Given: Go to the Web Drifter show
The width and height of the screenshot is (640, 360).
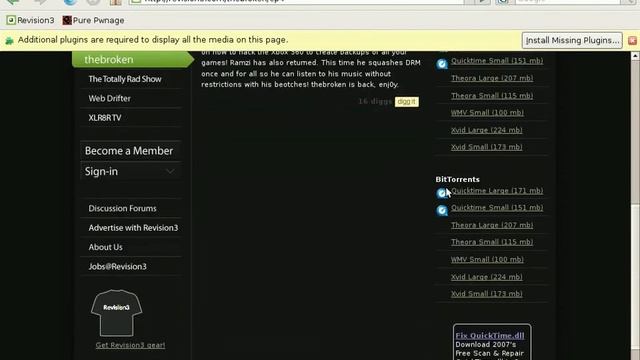Looking at the screenshot, I should pos(109,98).
